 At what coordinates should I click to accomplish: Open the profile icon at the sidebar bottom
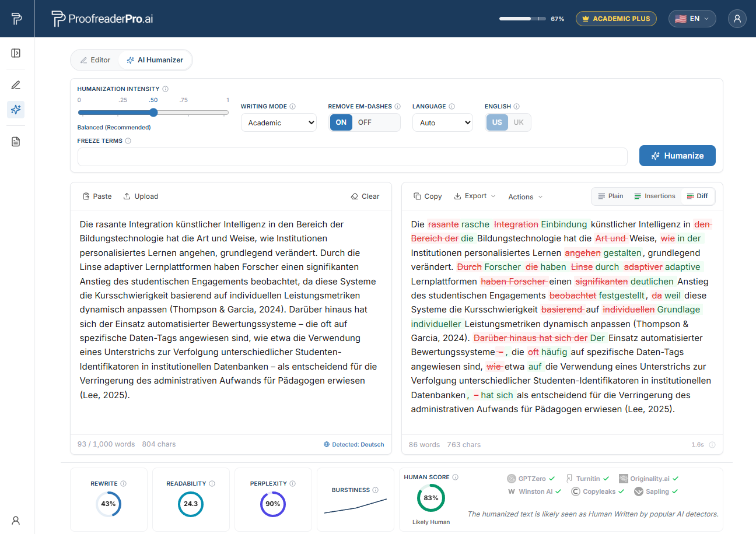point(16,521)
